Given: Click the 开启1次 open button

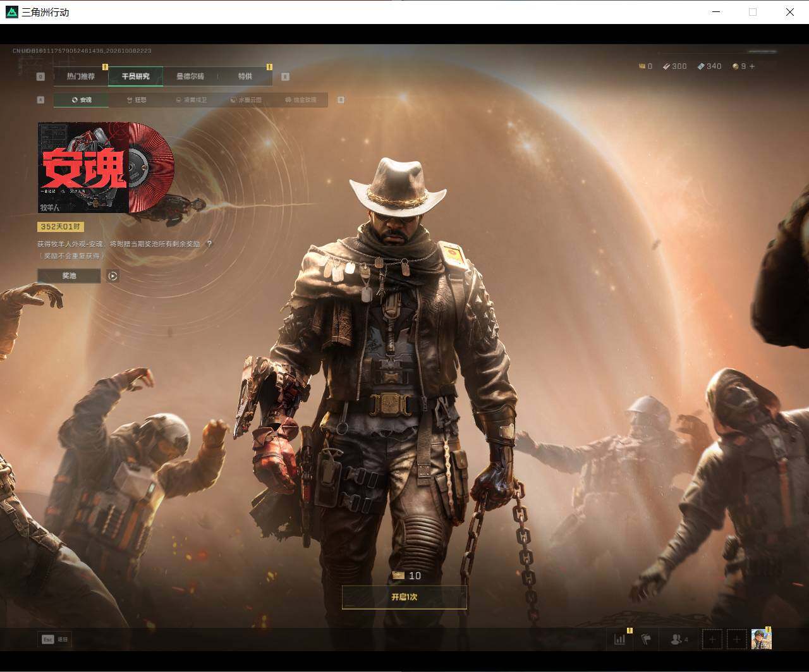Looking at the screenshot, I should pyautogui.click(x=404, y=597).
